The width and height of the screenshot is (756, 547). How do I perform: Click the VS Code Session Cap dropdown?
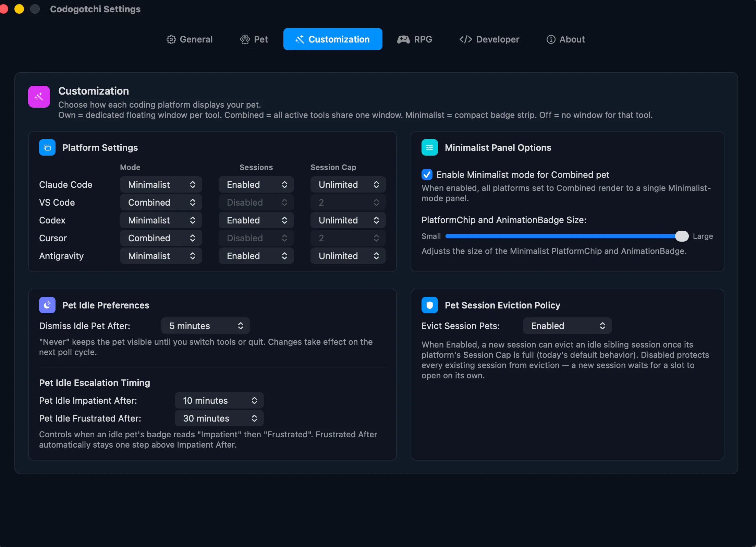348,203
